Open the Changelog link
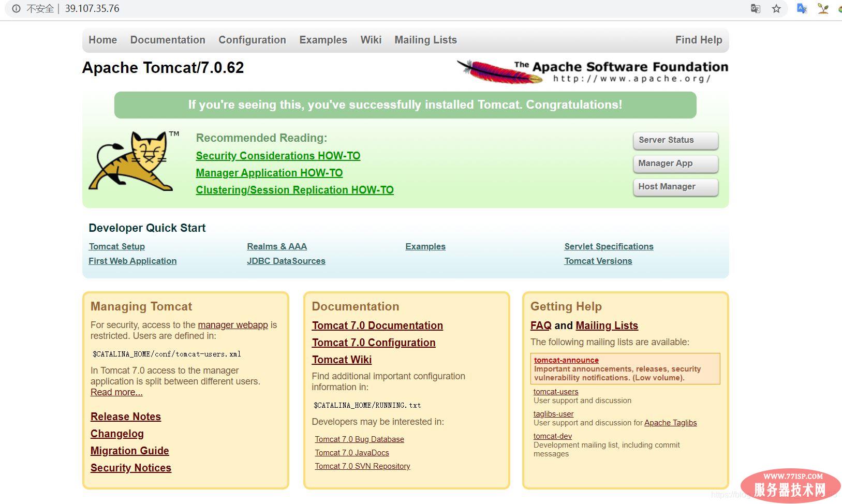The width and height of the screenshot is (842, 504). click(117, 434)
